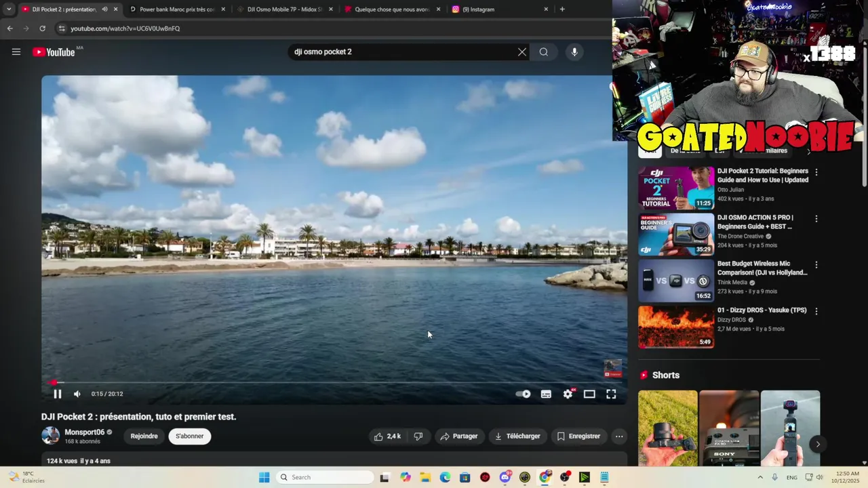Image resolution: width=868 pixels, height=488 pixels.
Task: Dislike the video thumbs down
Action: [x=418, y=436]
